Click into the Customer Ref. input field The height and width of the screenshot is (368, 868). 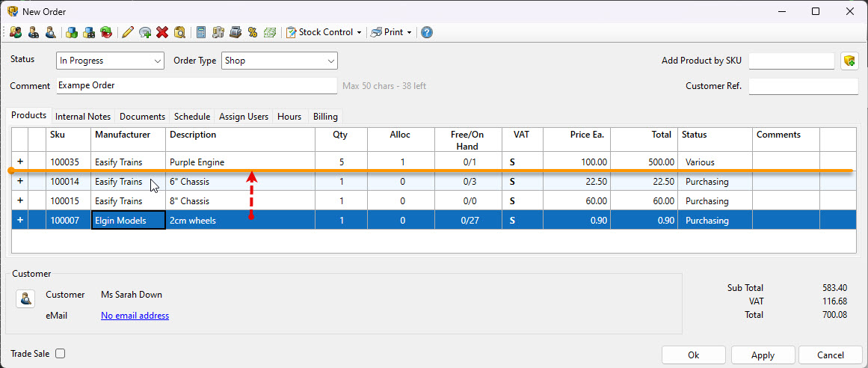point(803,86)
